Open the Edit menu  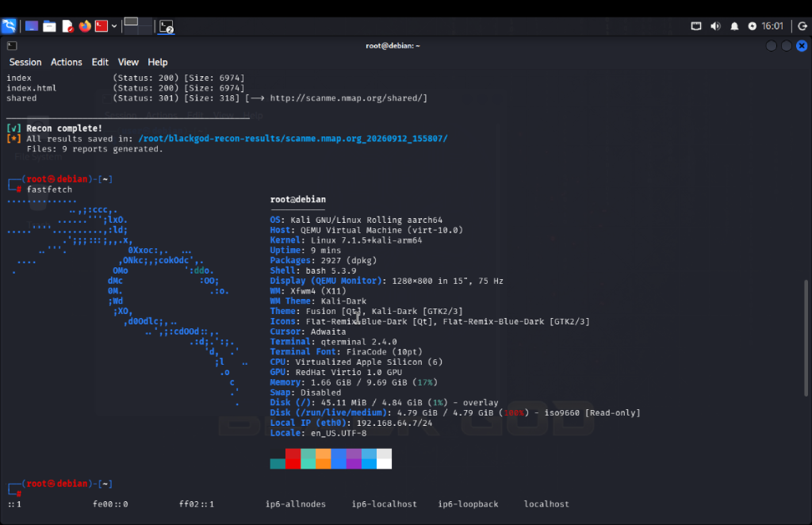pos(100,62)
